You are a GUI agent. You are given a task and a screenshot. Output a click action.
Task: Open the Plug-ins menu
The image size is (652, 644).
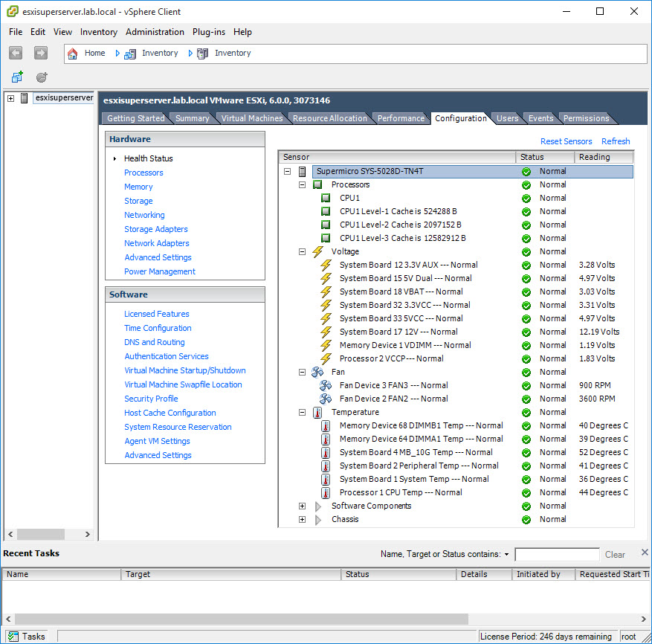click(209, 32)
